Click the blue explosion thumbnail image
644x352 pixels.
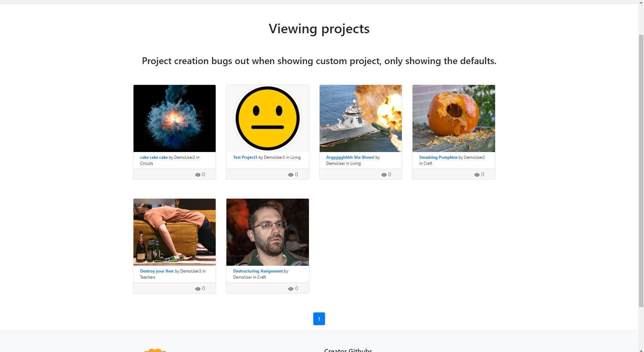coord(174,118)
